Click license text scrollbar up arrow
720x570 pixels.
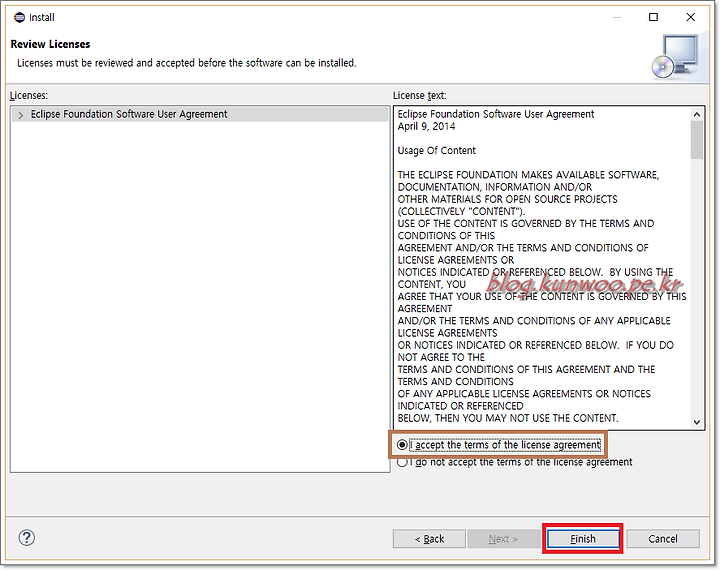[697, 114]
